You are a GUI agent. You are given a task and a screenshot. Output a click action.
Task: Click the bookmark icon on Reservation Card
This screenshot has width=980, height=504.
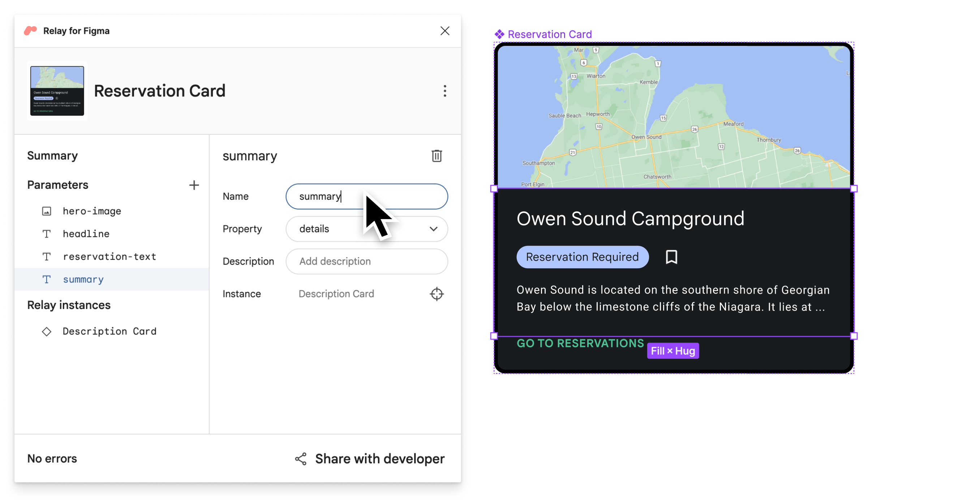pos(671,257)
